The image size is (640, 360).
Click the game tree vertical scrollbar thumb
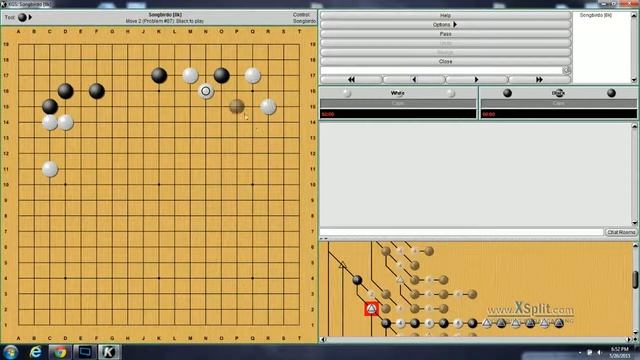click(635, 279)
